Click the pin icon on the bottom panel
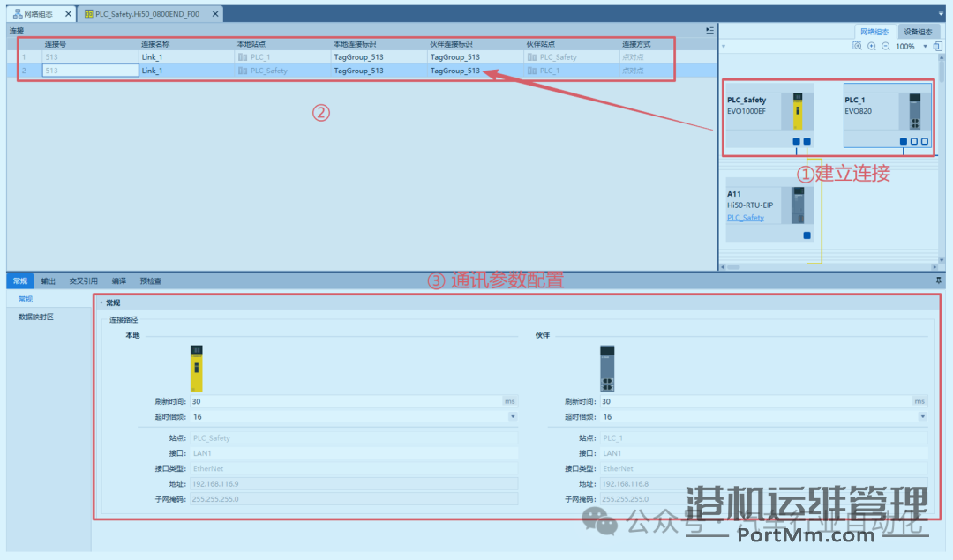Screen dimensions: 953x560 938,280
